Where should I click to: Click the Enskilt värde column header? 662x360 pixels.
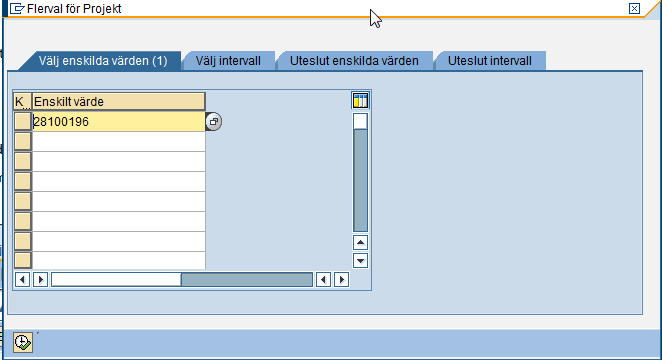pyautogui.click(x=119, y=102)
